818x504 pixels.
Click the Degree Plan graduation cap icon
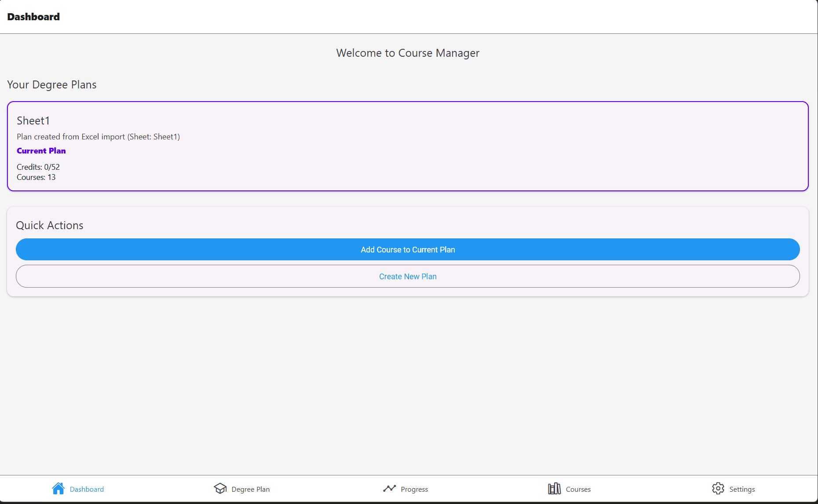220,489
